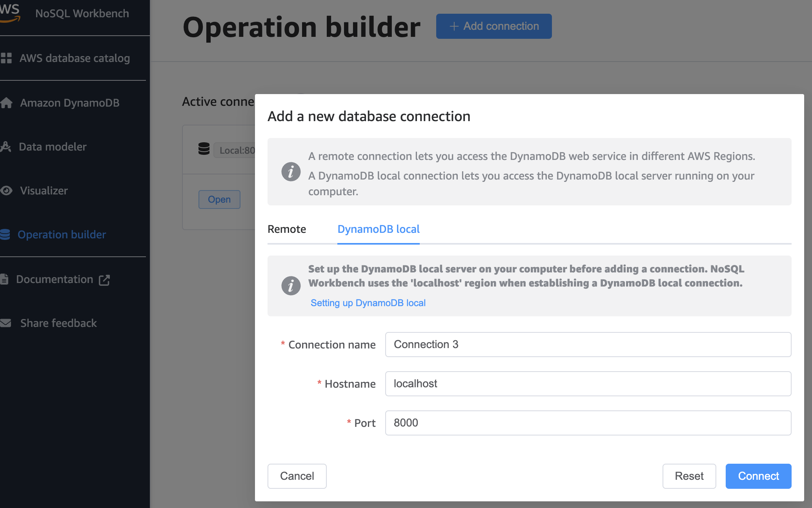Image resolution: width=812 pixels, height=508 pixels.
Task: Switch to the Remote tab
Action: [x=287, y=229]
